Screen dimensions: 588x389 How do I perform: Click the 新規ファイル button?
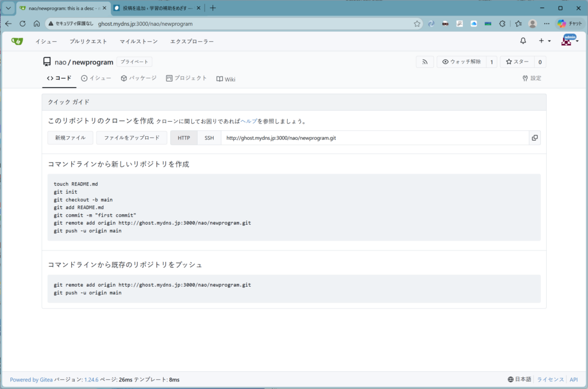click(70, 138)
